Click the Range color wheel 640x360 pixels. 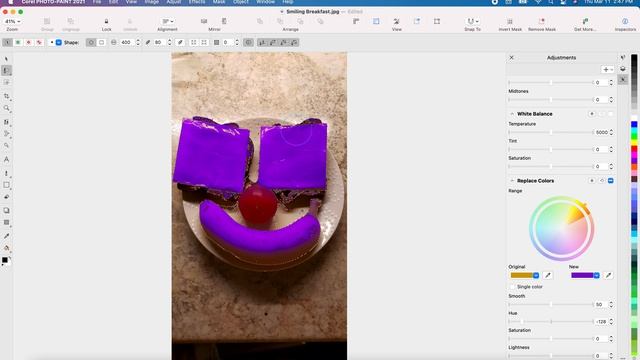pos(562,229)
